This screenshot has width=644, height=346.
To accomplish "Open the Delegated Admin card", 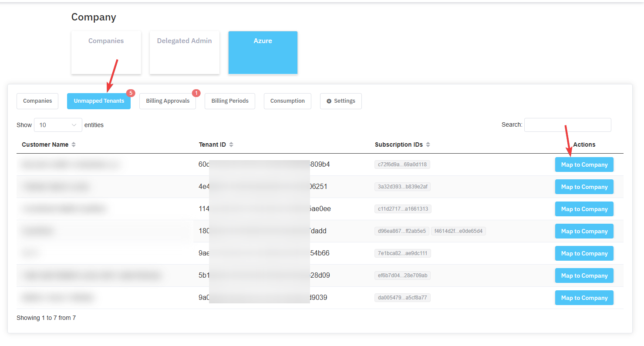I will [185, 52].
